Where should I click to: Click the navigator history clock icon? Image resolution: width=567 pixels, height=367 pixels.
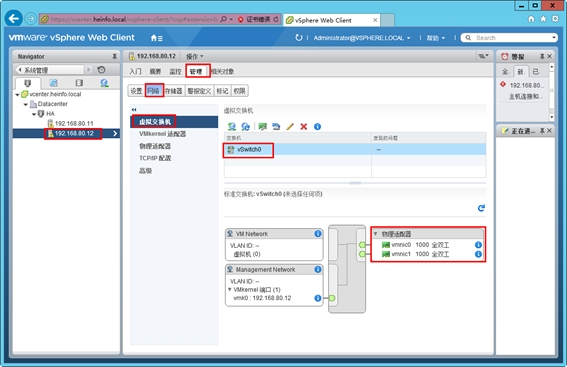(x=102, y=70)
